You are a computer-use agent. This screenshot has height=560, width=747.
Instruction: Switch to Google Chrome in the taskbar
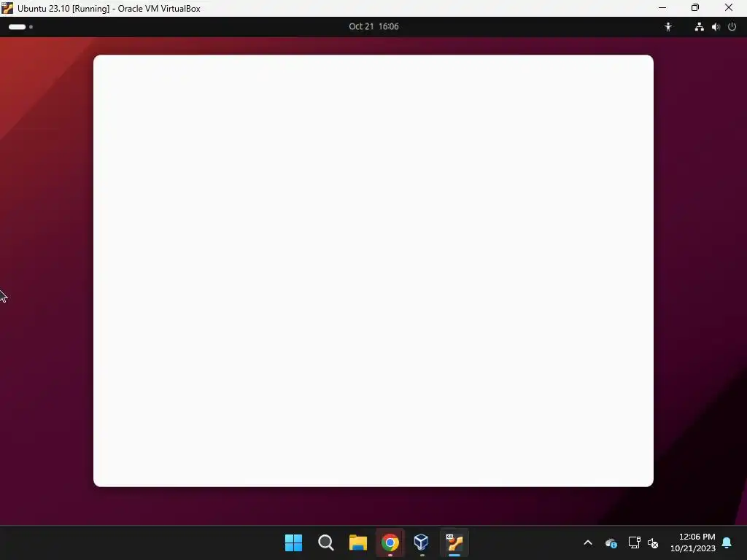point(390,542)
